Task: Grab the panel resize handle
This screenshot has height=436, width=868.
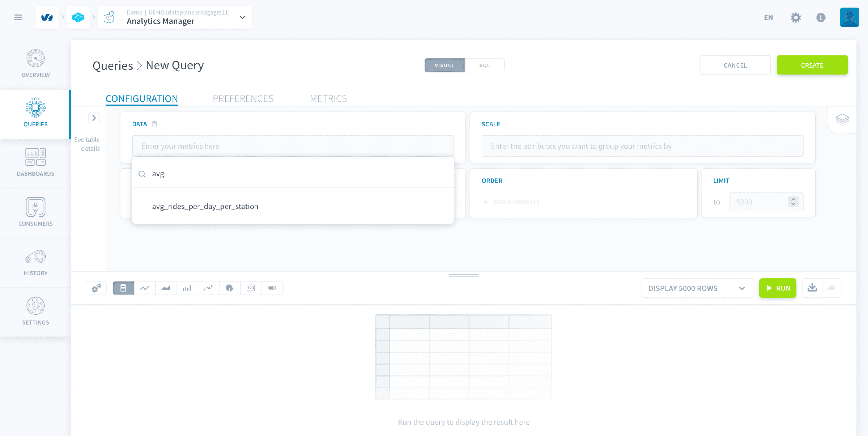Action: point(464,276)
